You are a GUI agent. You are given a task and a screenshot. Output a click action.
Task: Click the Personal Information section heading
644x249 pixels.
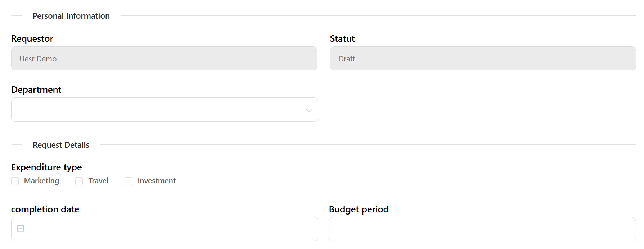point(71,16)
